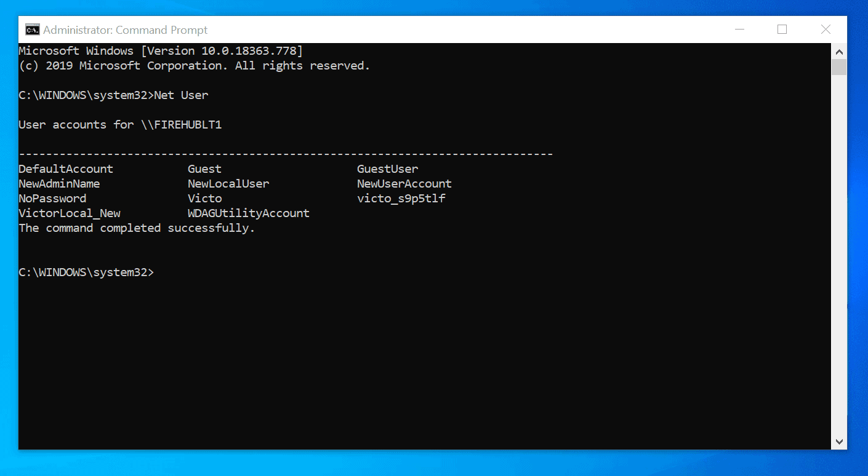868x476 pixels.
Task: Click the desktop area outside the window
Action: pyautogui.click(x=431, y=467)
